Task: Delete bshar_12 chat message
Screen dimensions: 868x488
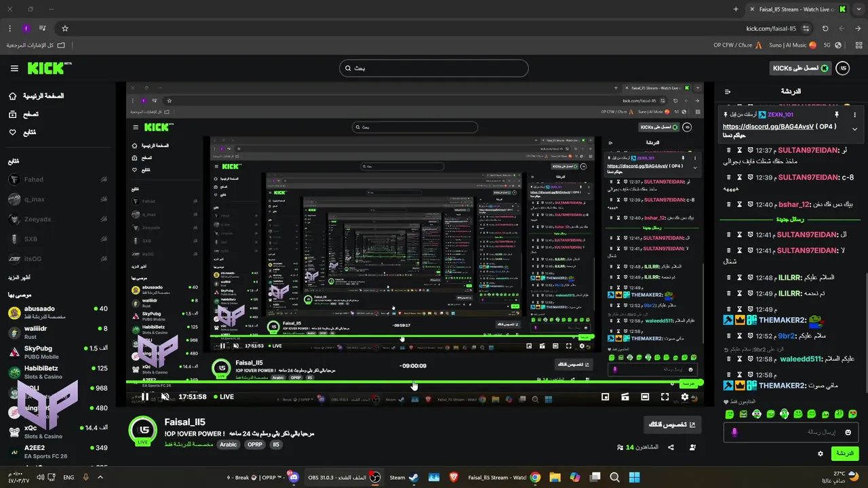Action: point(729,204)
